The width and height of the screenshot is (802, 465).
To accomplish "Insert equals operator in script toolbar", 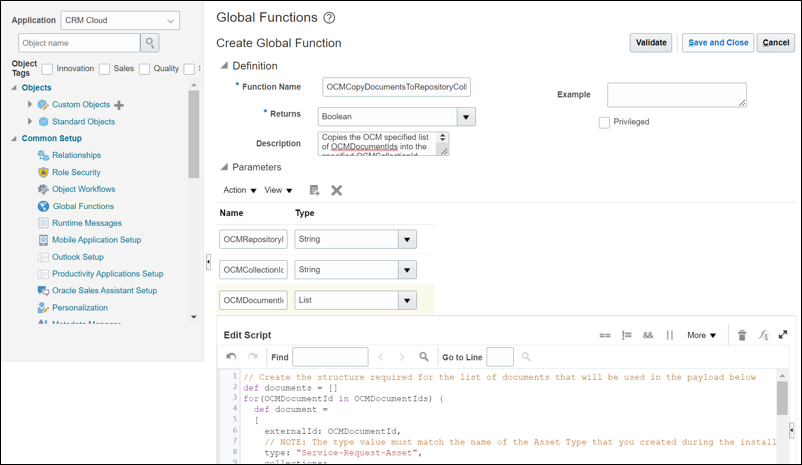I will 605,336.
